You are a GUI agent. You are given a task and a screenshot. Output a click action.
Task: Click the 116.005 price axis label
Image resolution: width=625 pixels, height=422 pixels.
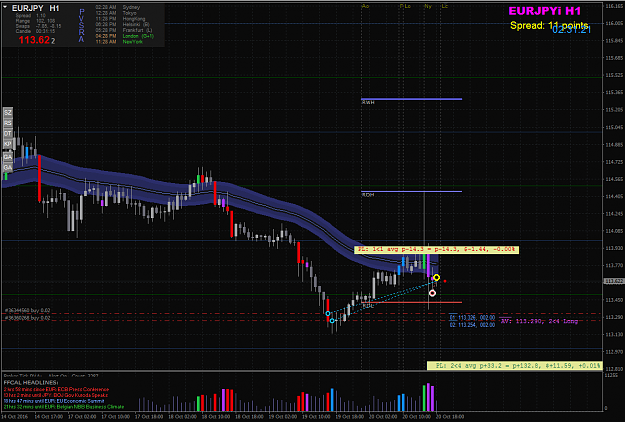tap(614, 24)
